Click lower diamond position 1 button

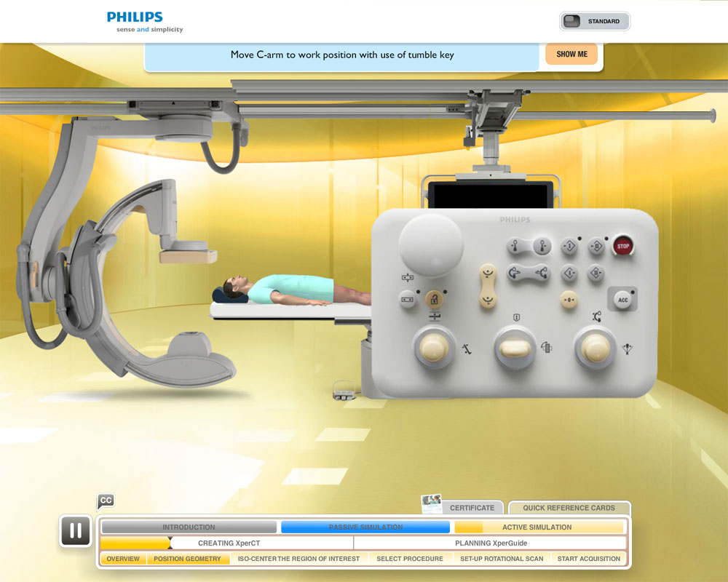click(x=569, y=274)
